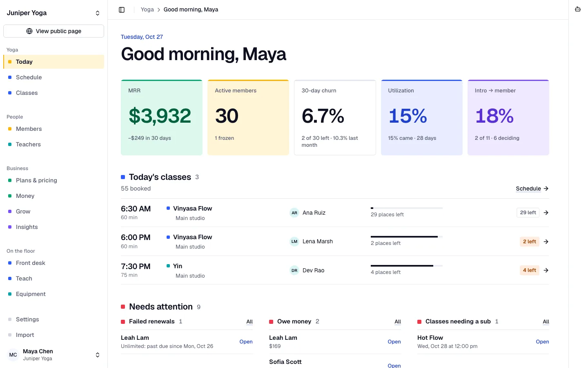
Task: Open the Equipment page
Action: click(53, 294)
